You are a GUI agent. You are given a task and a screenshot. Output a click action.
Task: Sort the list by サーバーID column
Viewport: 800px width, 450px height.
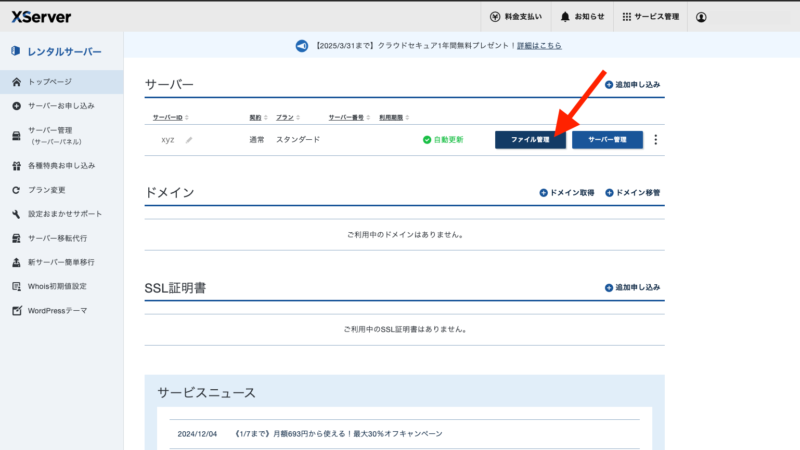tap(170, 117)
